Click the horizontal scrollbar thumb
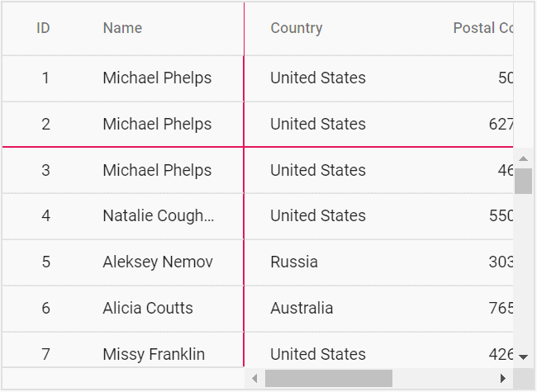 click(x=328, y=378)
